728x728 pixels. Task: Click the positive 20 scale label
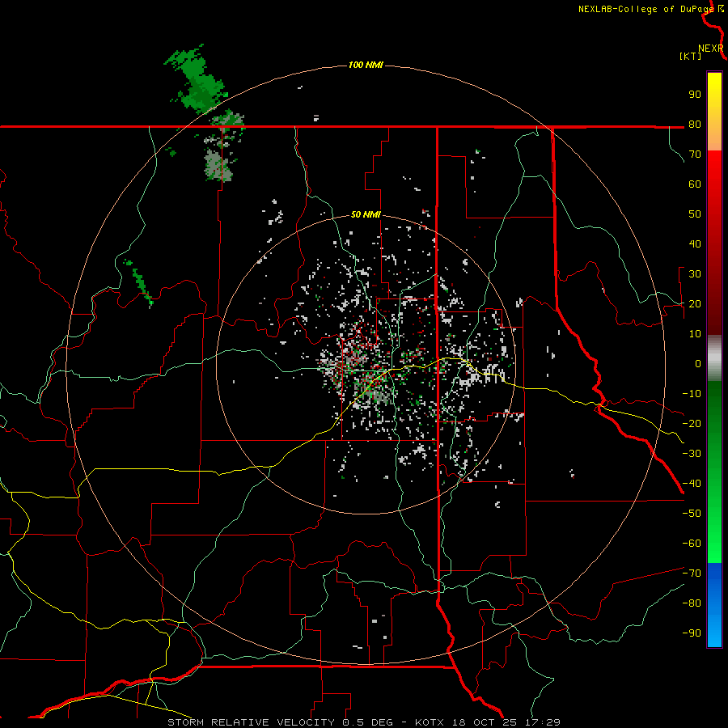pos(695,304)
